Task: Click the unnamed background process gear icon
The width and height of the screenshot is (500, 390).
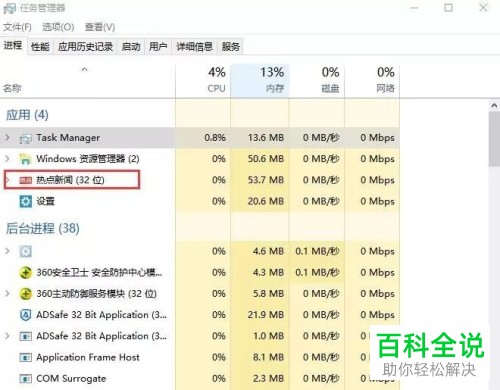Action: (x=26, y=251)
